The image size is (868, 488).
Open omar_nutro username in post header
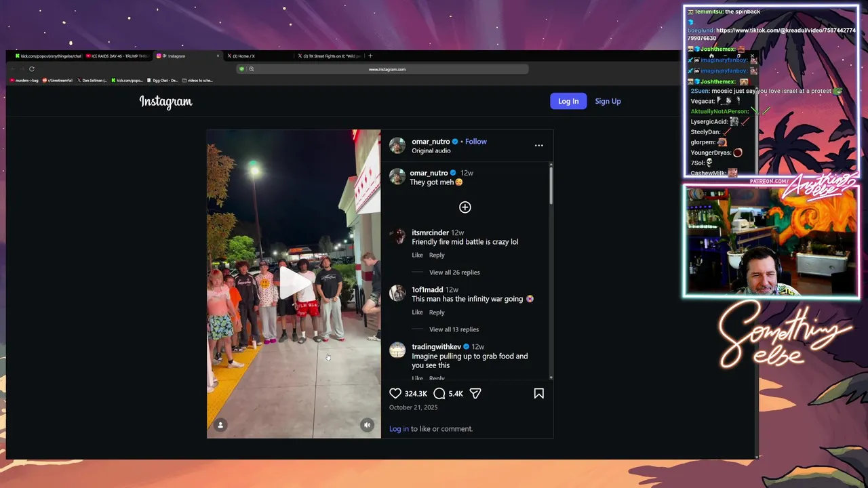click(x=431, y=142)
